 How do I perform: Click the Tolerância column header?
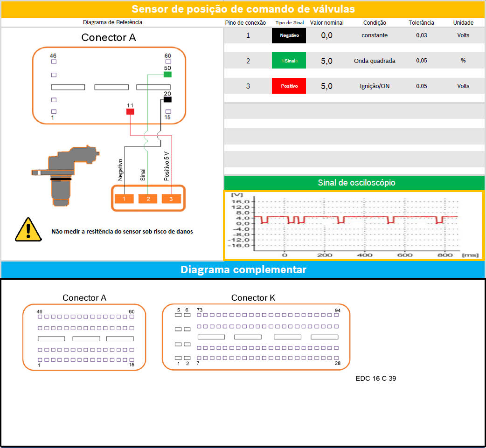(x=421, y=22)
